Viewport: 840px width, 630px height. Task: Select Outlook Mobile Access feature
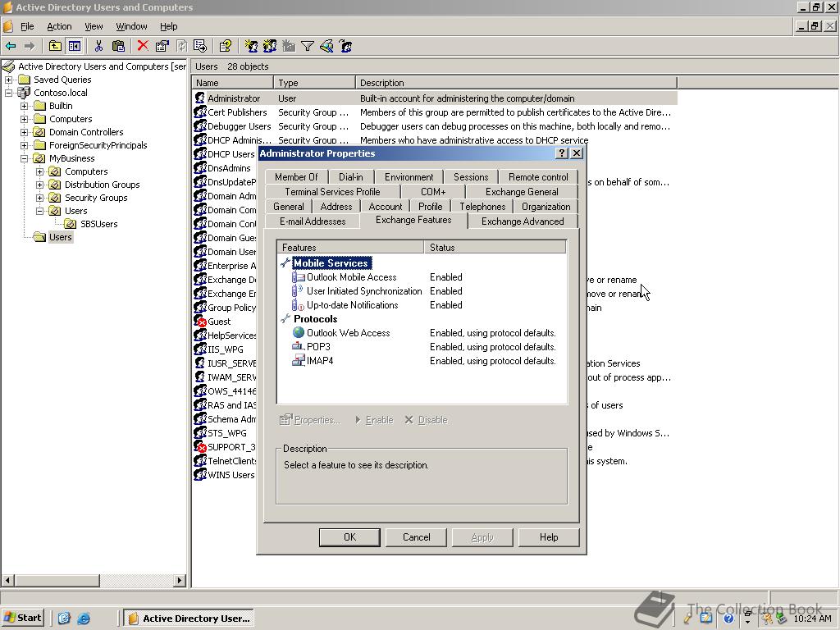351,277
